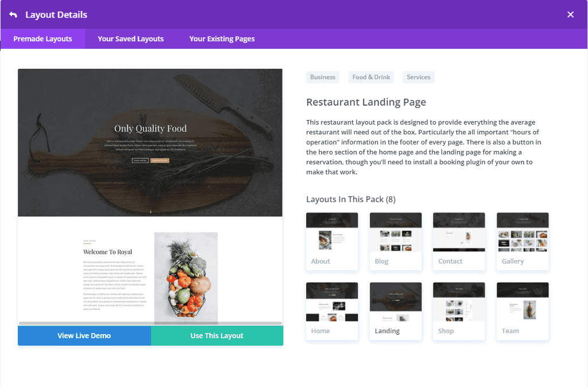Choose the Gallery layout thumbnail

click(x=523, y=241)
